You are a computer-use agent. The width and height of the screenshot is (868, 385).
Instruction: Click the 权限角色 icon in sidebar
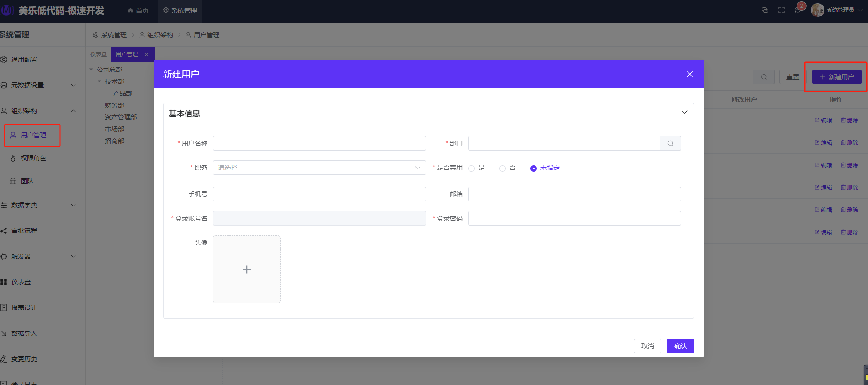(13, 158)
